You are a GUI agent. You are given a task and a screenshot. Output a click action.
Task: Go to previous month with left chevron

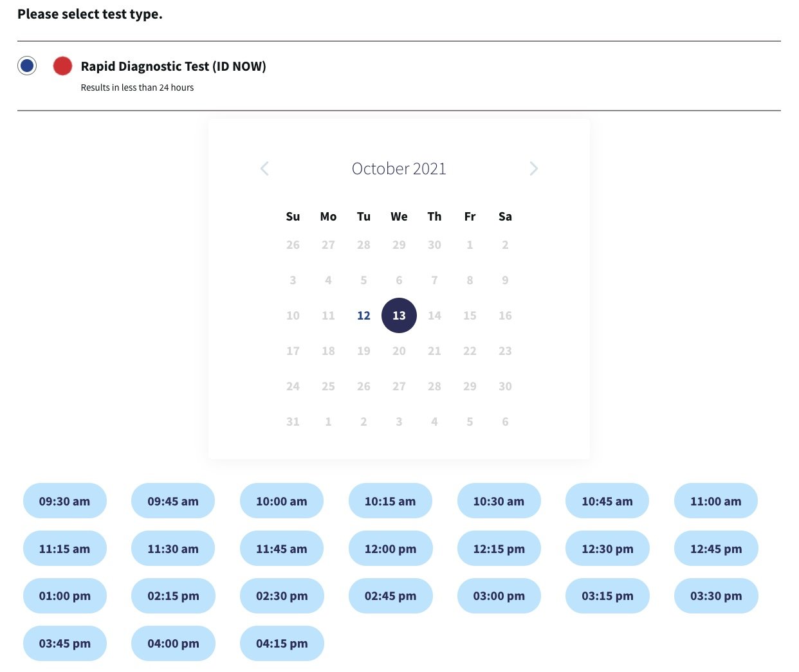click(x=264, y=168)
